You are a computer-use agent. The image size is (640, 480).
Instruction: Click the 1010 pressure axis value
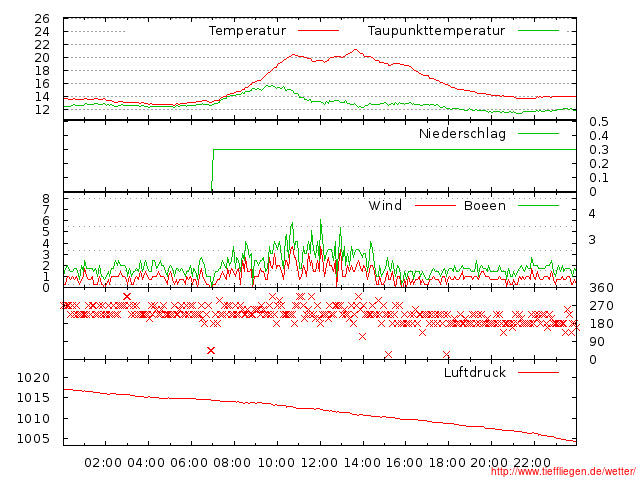tap(33, 418)
